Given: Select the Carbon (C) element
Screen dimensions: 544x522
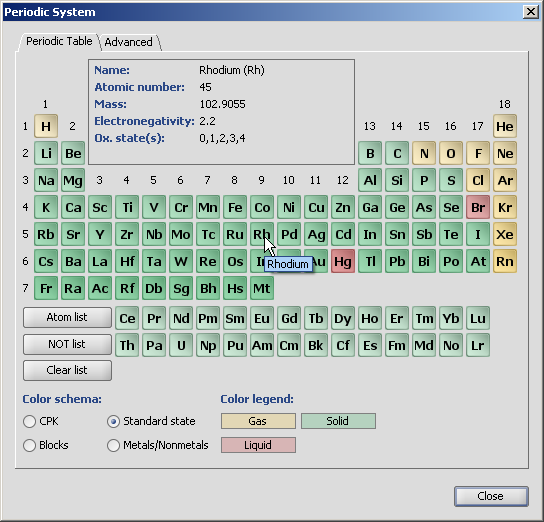Looking at the screenshot, I should [397, 153].
